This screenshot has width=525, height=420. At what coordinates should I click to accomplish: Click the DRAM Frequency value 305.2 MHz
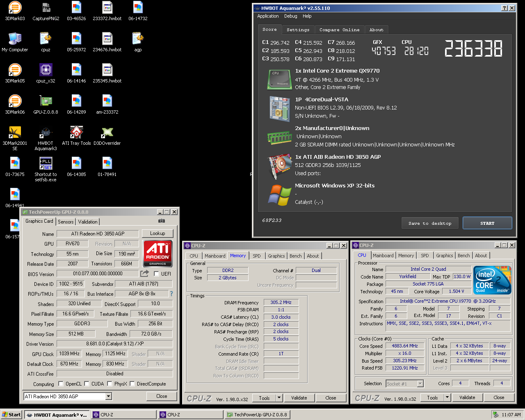coord(281,302)
